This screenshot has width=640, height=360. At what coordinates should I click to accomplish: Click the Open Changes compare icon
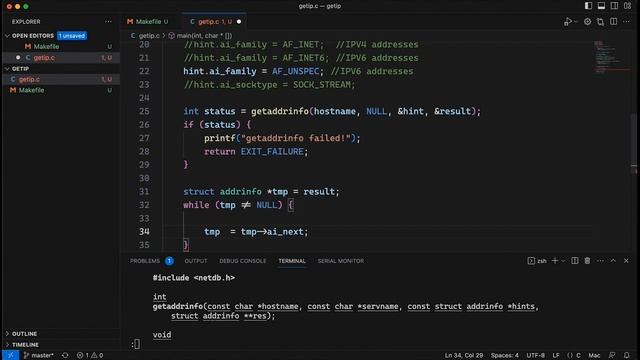tap(600, 22)
